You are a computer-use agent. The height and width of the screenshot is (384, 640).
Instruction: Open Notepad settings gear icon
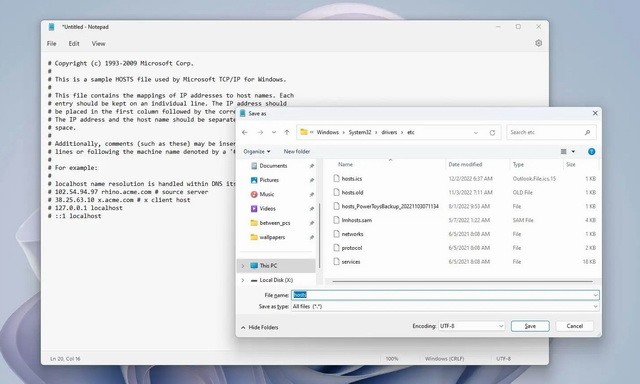pyautogui.click(x=538, y=43)
